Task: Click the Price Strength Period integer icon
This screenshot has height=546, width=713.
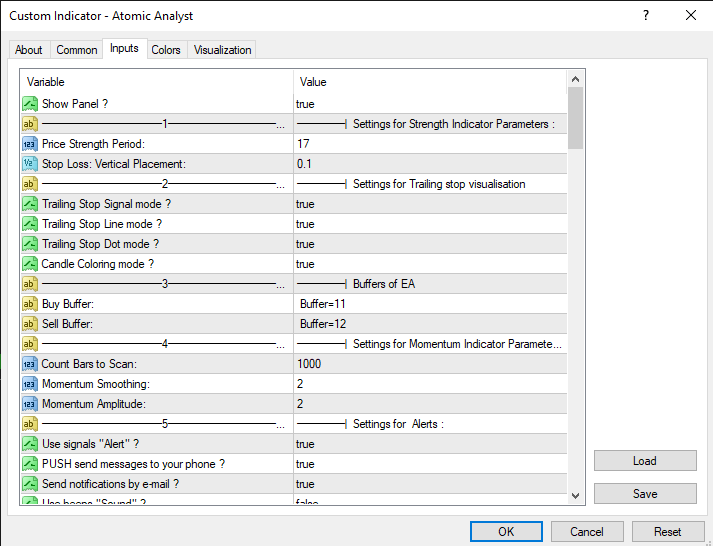Action: (x=29, y=144)
